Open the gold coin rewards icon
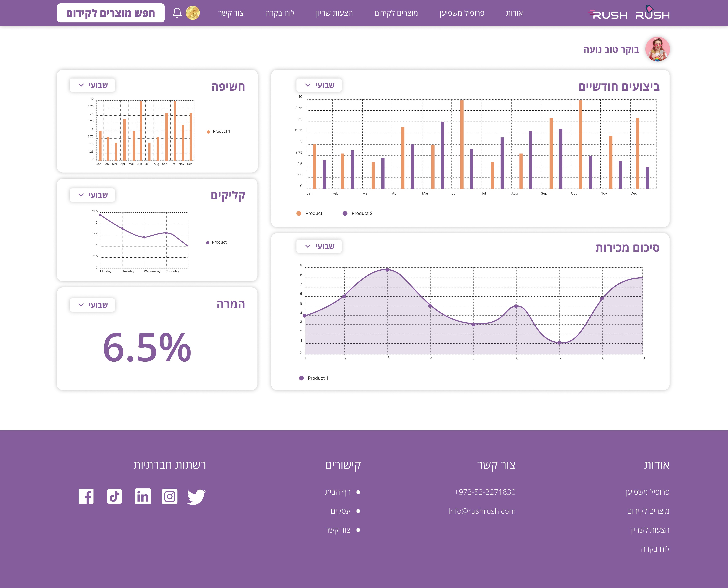This screenshot has width=728, height=588. pos(193,13)
